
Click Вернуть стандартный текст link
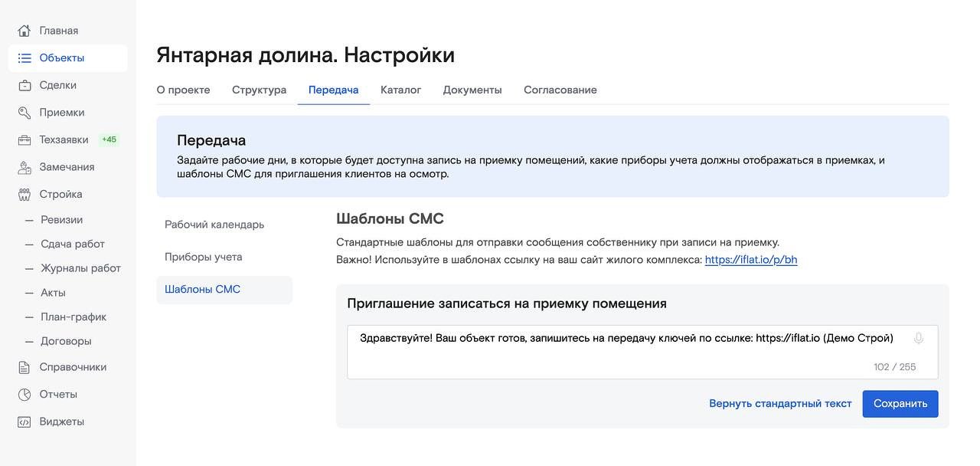click(x=779, y=404)
